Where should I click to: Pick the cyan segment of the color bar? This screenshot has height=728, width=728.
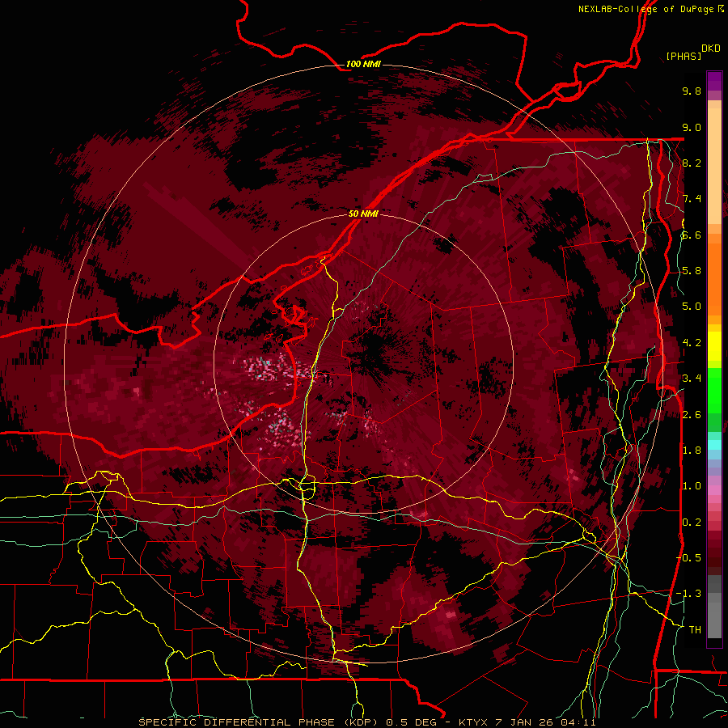pyautogui.click(x=714, y=445)
